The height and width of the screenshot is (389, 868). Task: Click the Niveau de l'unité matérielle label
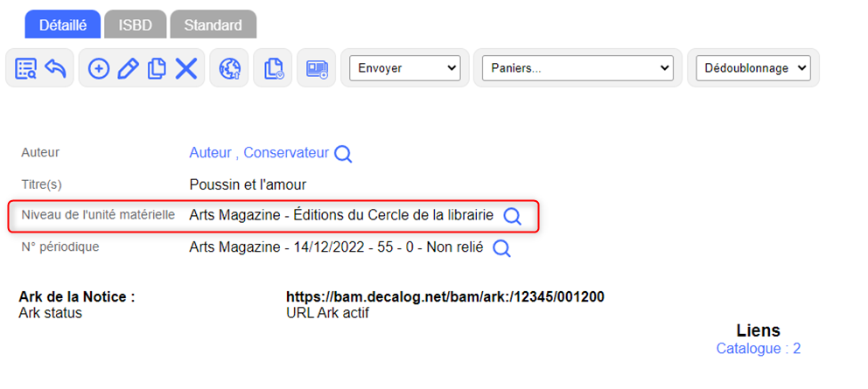tap(98, 214)
